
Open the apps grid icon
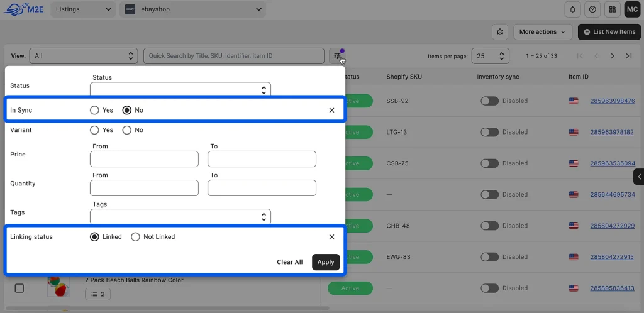coord(612,9)
